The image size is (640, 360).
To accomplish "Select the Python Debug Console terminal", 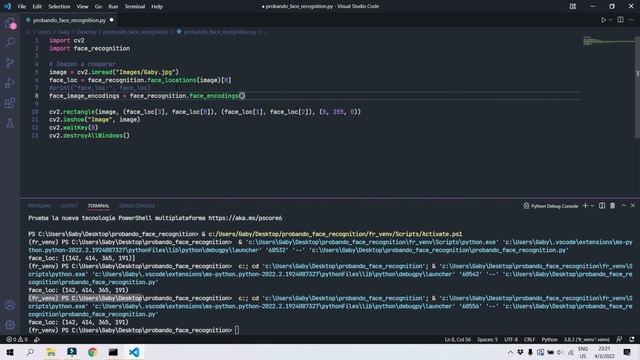I will (x=551, y=206).
